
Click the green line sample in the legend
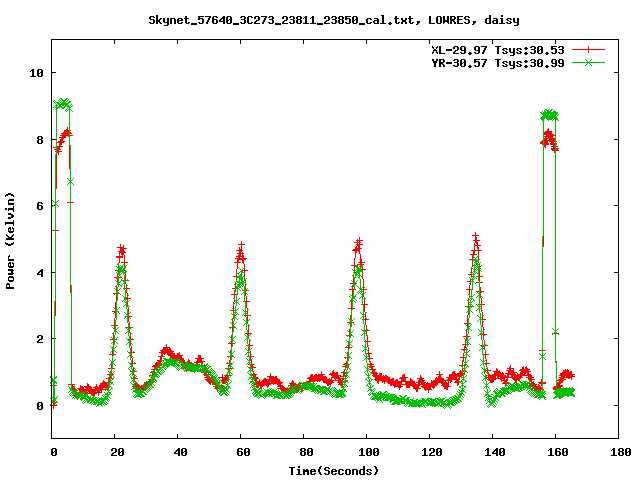point(588,62)
